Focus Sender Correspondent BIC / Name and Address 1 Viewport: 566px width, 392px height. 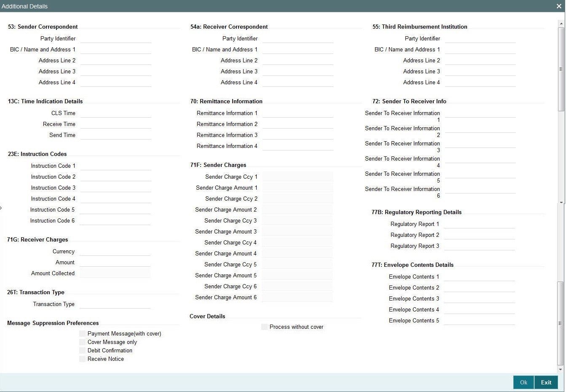[116, 49]
